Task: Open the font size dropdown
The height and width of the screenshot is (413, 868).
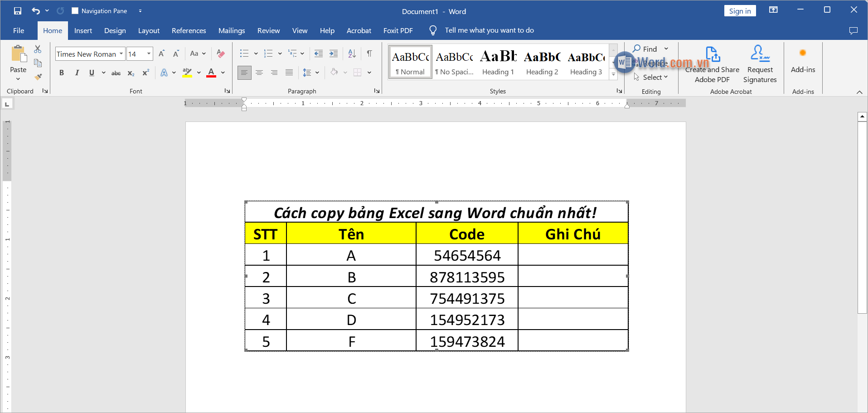Action: (149, 54)
